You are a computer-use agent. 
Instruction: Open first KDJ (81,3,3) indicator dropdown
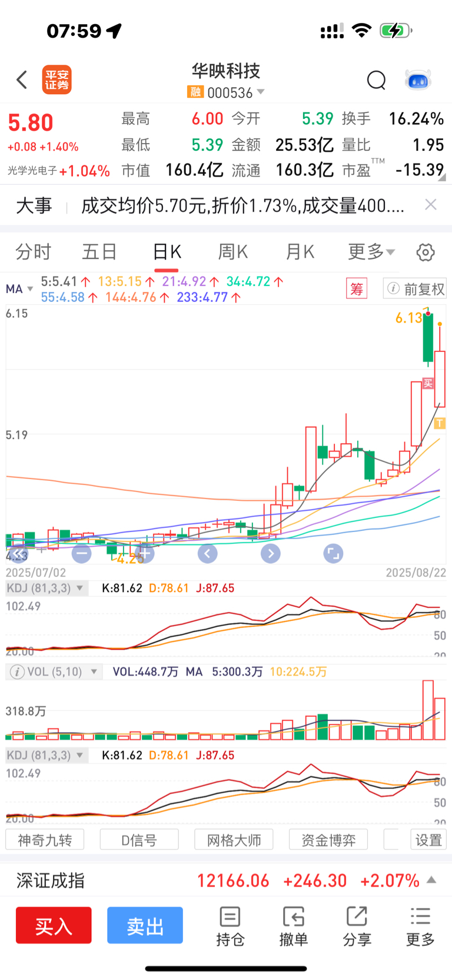pyautogui.click(x=46, y=588)
